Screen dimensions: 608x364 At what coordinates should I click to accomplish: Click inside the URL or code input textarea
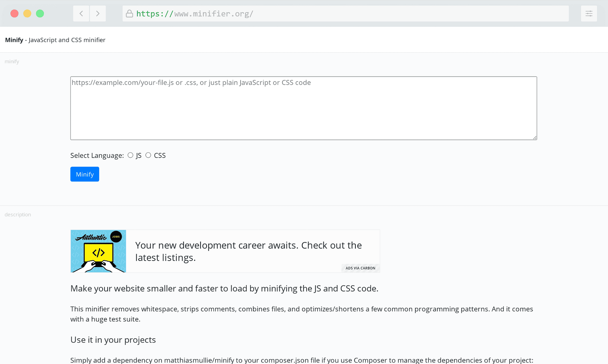pos(303,108)
